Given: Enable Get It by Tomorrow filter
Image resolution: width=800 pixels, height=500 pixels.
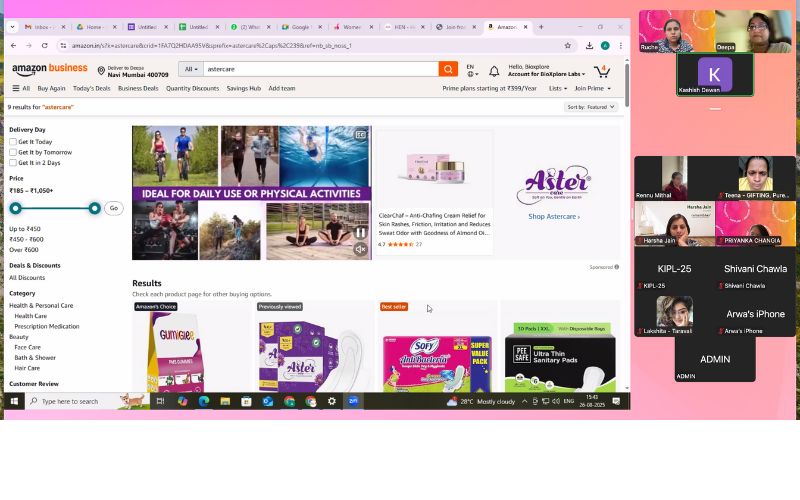Looking at the screenshot, I should tap(13, 152).
